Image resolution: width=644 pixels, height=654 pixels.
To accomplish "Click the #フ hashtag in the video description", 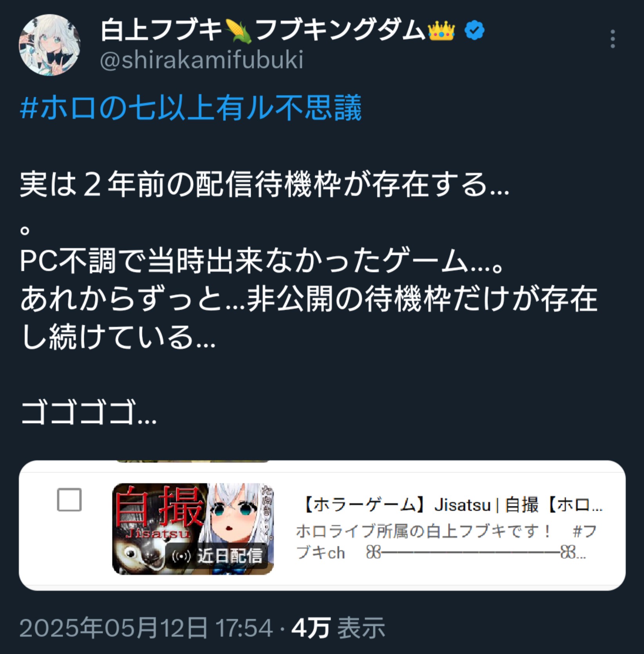I will point(584,532).
